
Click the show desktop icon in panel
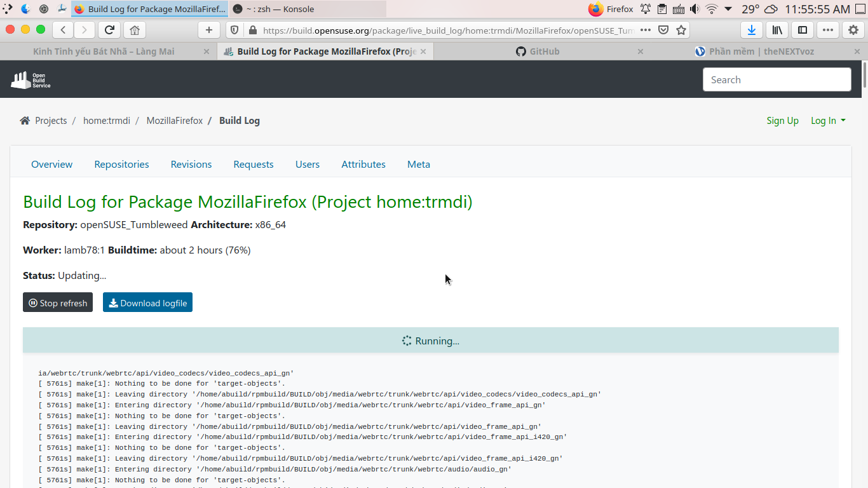[x=859, y=9]
